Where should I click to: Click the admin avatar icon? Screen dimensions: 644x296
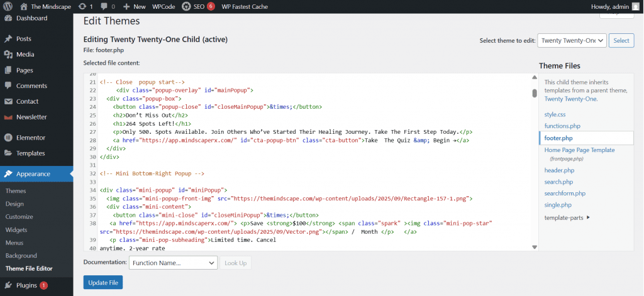click(636, 6)
